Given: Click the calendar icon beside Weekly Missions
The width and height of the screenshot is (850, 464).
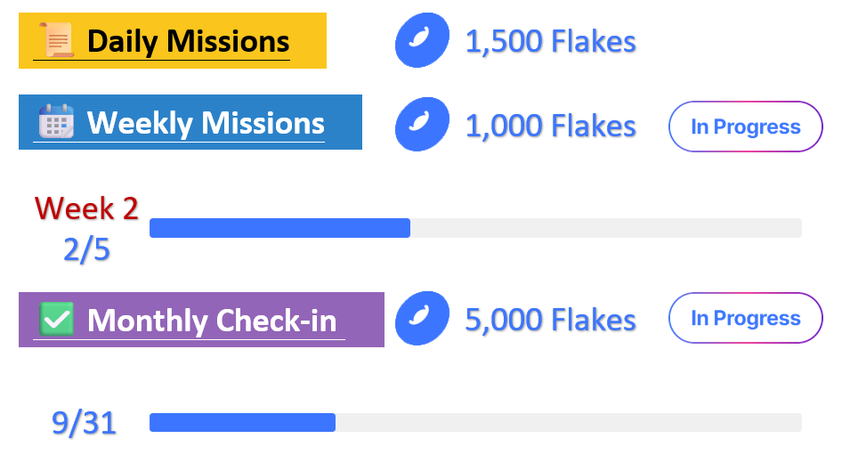Looking at the screenshot, I should (x=56, y=121).
